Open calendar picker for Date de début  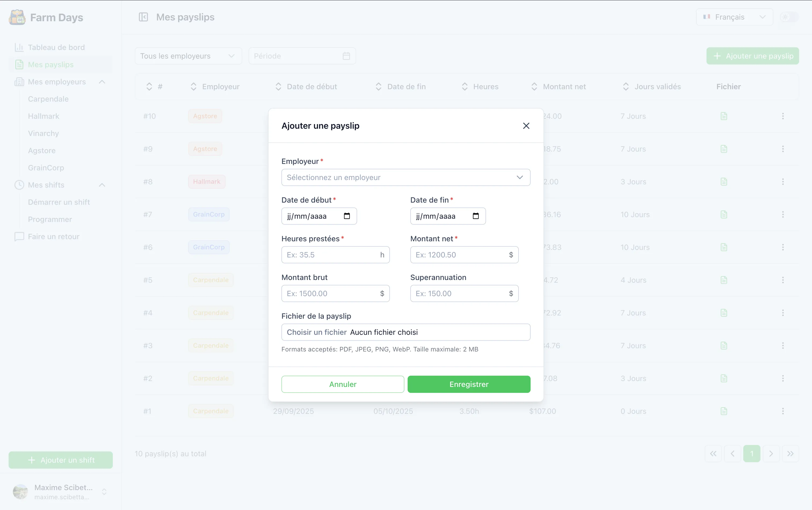(347, 216)
